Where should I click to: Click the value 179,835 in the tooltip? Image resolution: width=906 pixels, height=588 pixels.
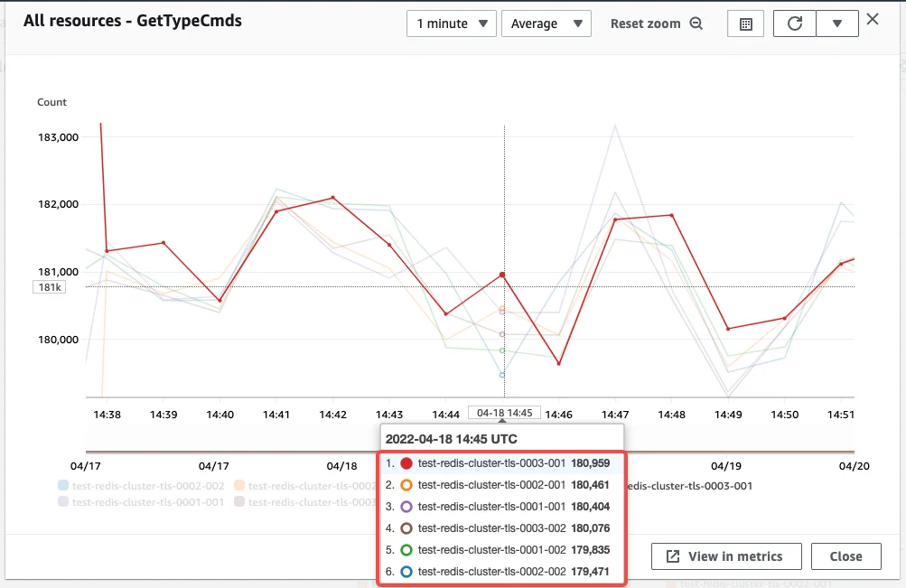pos(591,550)
